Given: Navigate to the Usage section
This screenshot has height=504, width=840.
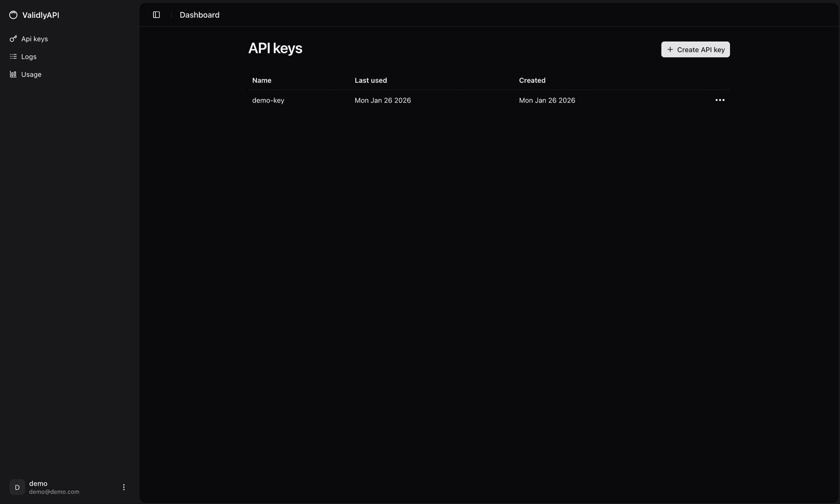Looking at the screenshot, I should click(31, 74).
